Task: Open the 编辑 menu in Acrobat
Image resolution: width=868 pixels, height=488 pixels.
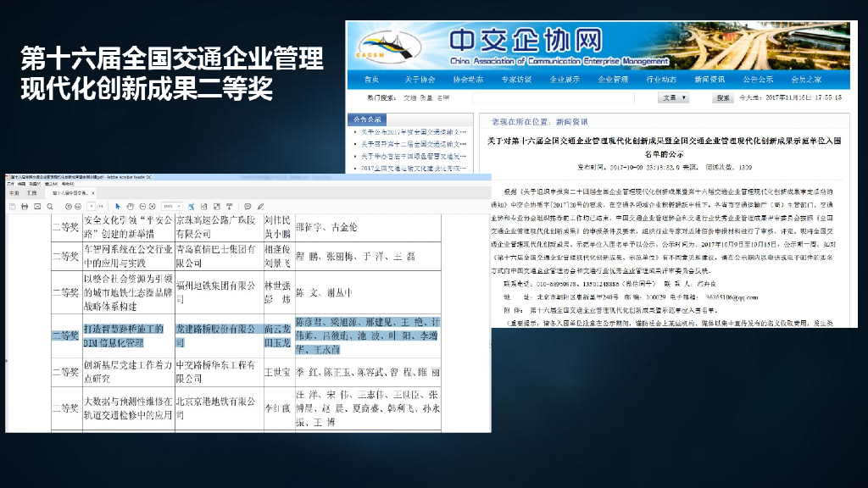Action: pos(21,184)
